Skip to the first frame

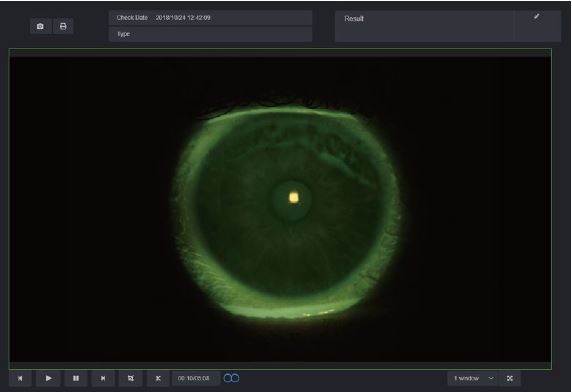click(20, 379)
